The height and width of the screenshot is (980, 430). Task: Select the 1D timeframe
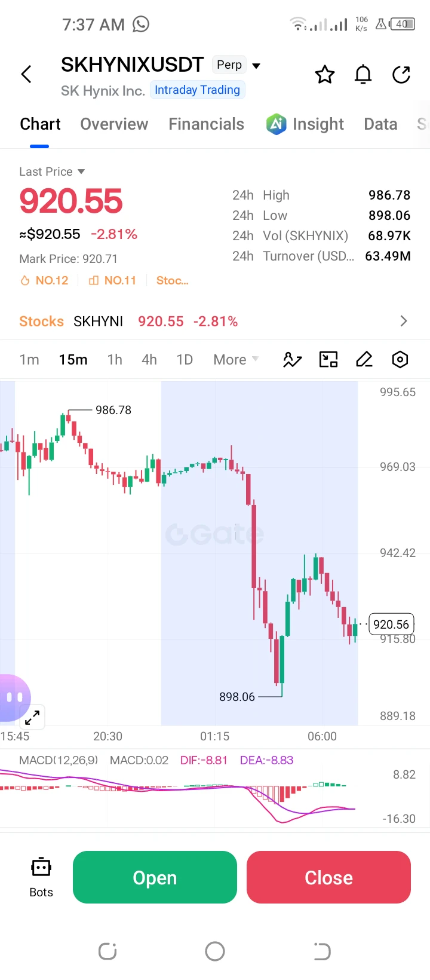click(x=185, y=360)
